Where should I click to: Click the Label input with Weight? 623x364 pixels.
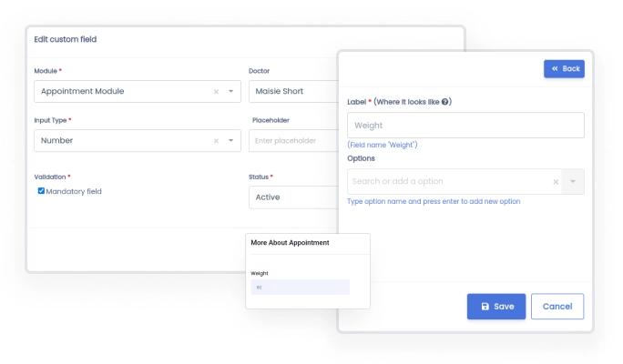[465, 125]
